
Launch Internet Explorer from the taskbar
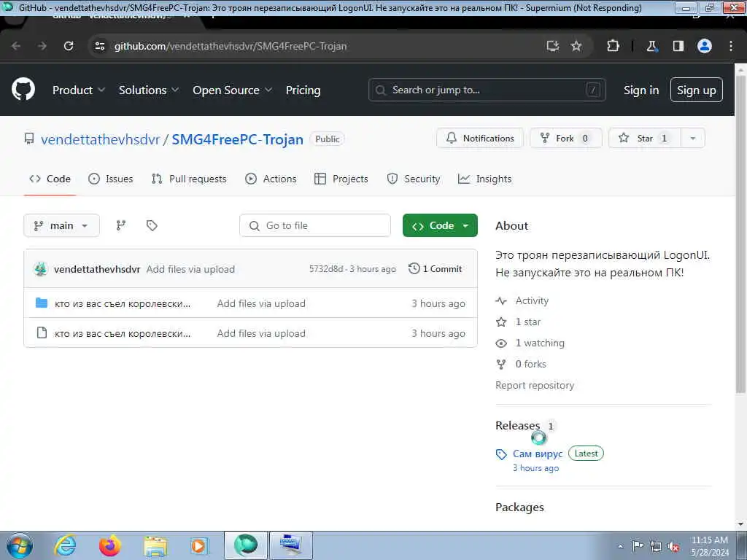click(x=65, y=545)
